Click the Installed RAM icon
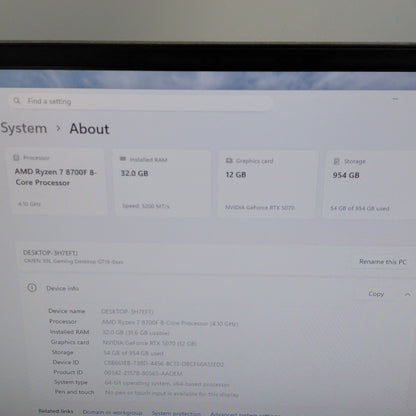416x416 pixels. 123,159
